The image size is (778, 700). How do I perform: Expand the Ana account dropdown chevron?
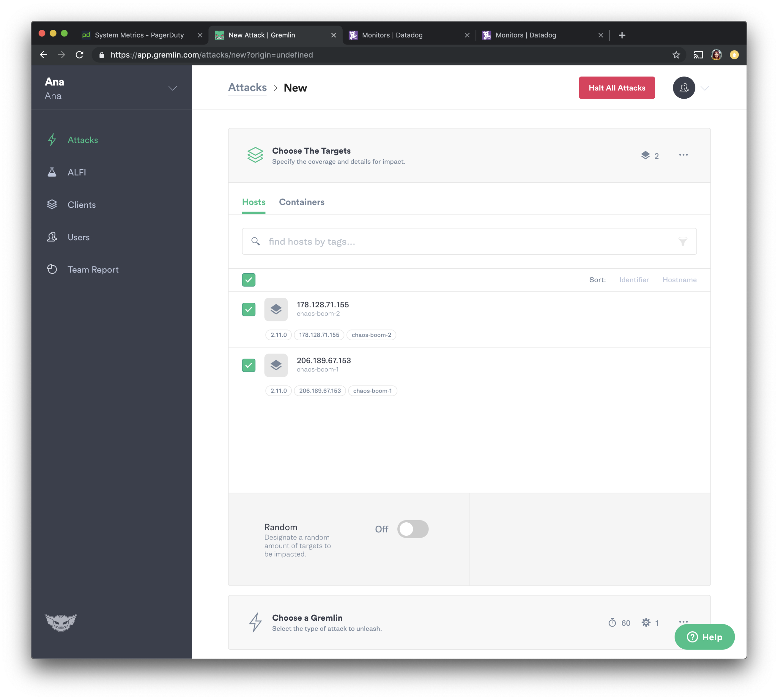(x=173, y=88)
